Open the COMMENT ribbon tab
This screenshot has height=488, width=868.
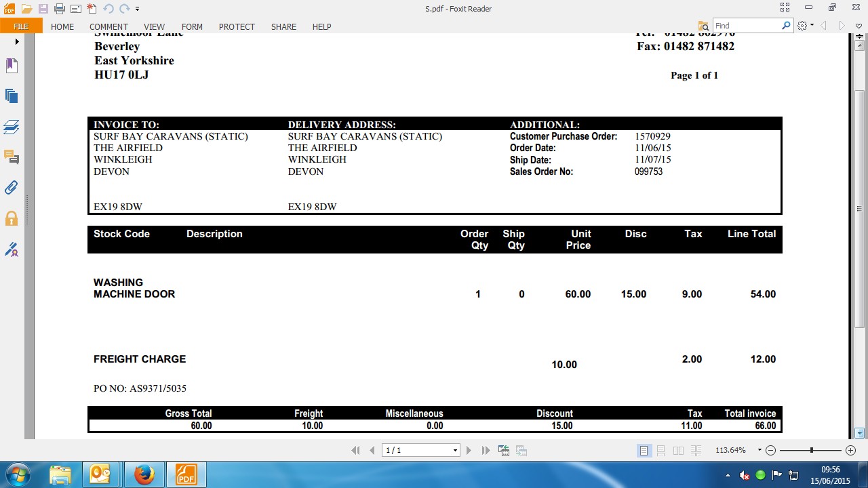(x=108, y=26)
